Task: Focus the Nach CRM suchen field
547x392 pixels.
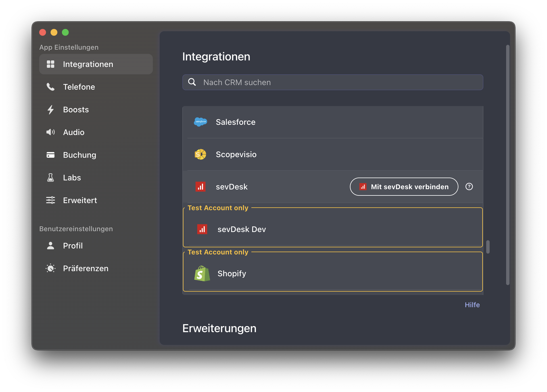Action: [338, 82]
